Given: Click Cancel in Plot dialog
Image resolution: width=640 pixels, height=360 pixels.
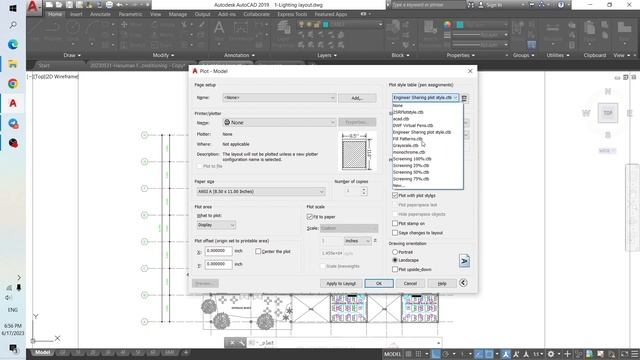Looking at the screenshot, I should pos(410,283).
